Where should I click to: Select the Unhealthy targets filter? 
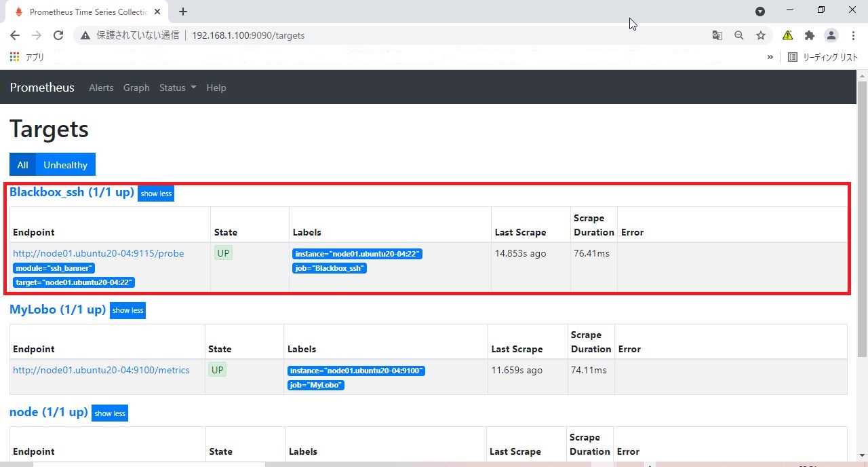point(66,165)
